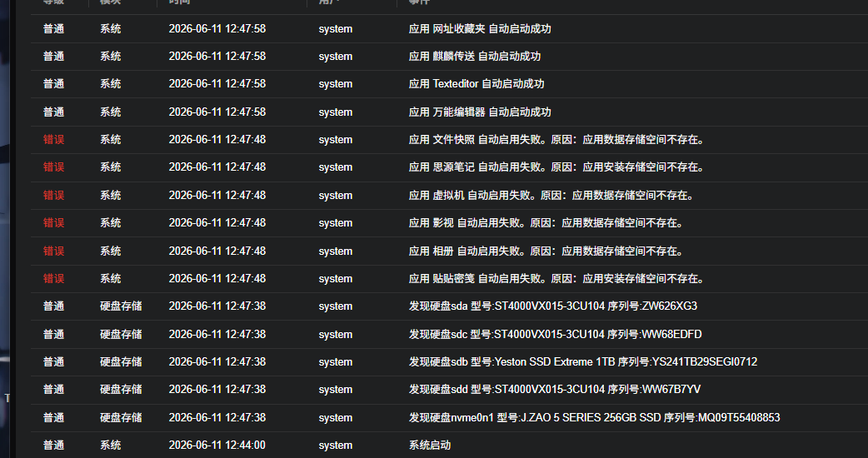Select the 12:47:38 timestamp in sda row
This screenshot has width=868, height=458.
(x=217, y=306)
